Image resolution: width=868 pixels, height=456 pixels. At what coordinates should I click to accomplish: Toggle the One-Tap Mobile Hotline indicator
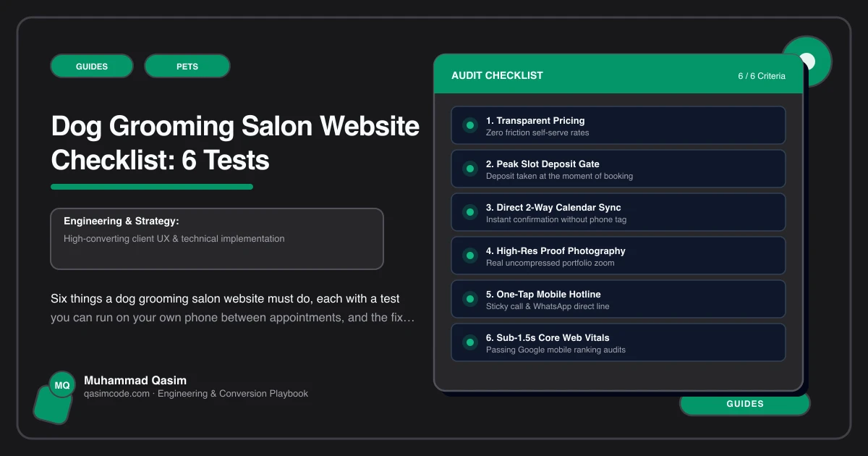tap(469, 299)
